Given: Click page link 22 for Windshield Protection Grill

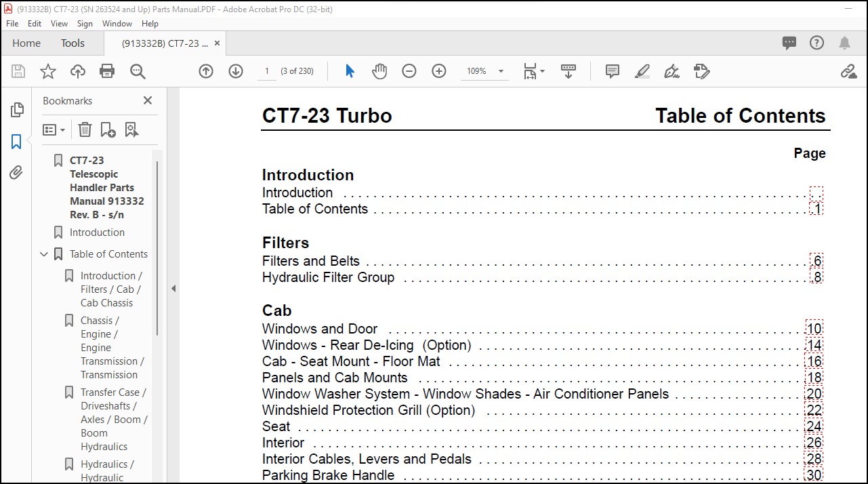Looking at the screenshot, I should 814,410.
